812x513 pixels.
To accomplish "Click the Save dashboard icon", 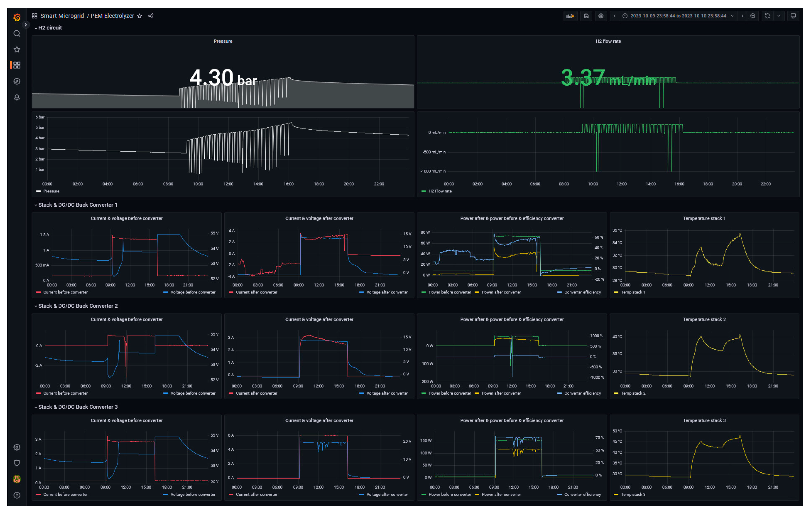I will point(586,16).
